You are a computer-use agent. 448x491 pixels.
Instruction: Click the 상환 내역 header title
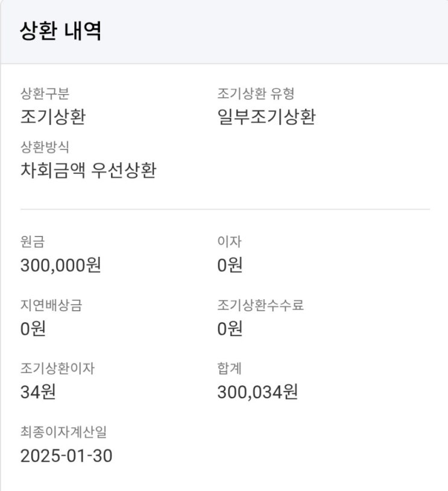61,31
